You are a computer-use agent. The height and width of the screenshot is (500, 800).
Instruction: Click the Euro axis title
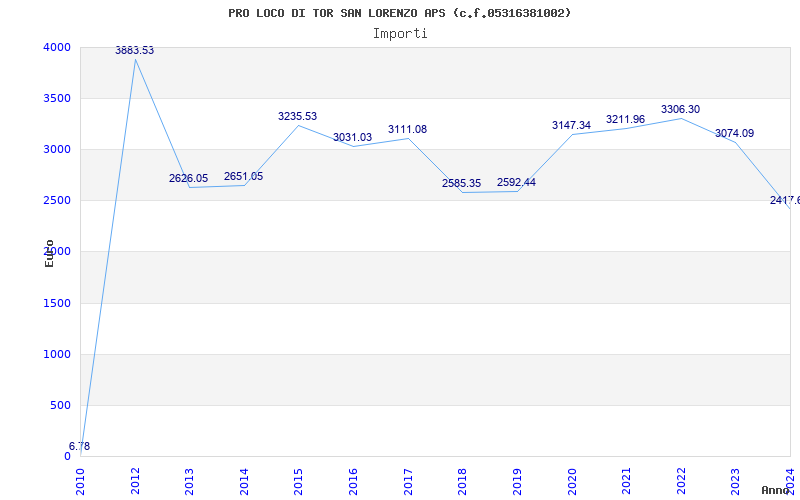click(49, 253)
